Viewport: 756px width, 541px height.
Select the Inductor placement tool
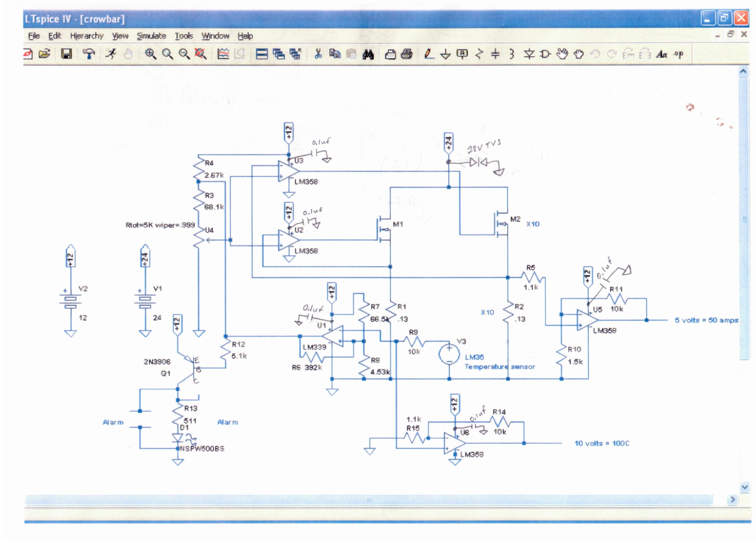512,54
